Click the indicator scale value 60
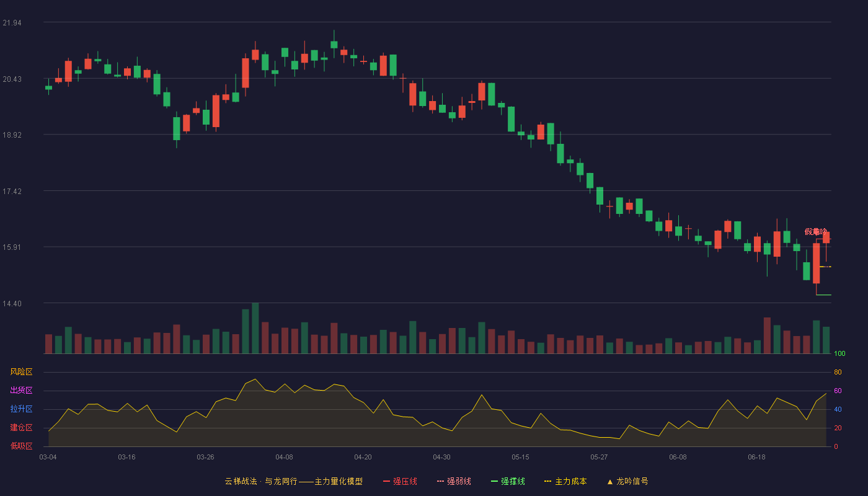The width and height of the screenshot is (868, 496). (x=838, y=391)
